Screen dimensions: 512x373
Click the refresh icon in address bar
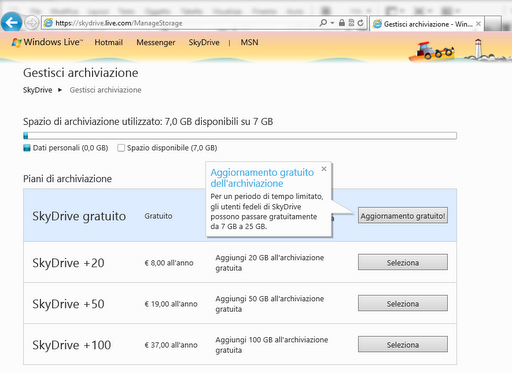point(360,23)
